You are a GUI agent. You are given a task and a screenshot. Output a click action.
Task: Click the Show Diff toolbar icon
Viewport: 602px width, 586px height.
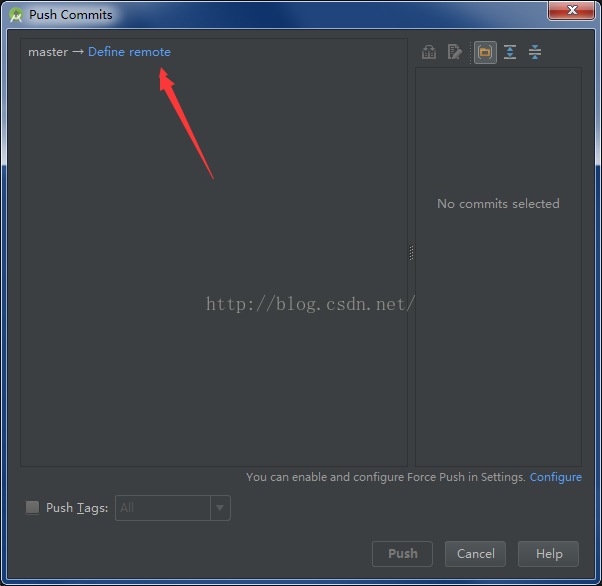[x=429, y=52]
